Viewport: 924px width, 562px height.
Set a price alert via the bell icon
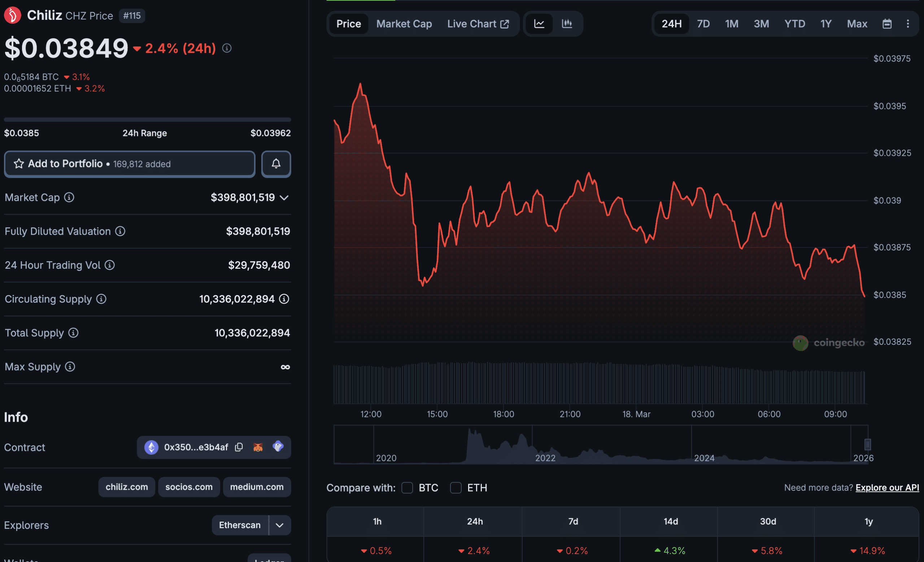[276, 164]
